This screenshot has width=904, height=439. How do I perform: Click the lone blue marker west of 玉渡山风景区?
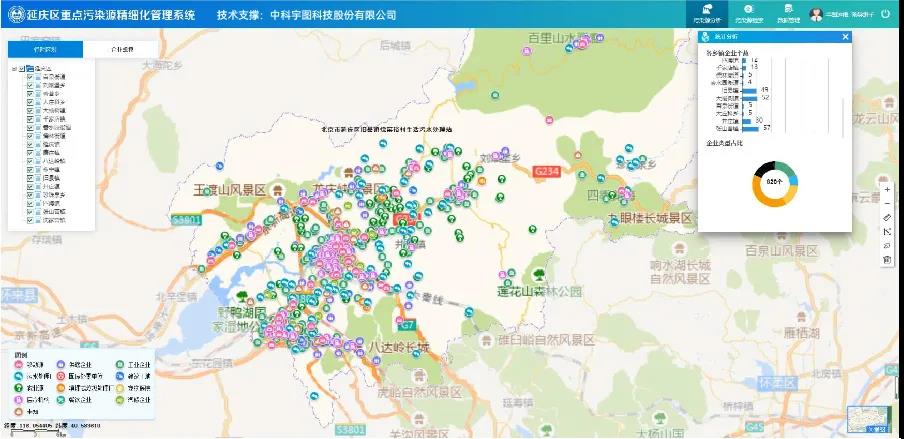click(220, 167)
